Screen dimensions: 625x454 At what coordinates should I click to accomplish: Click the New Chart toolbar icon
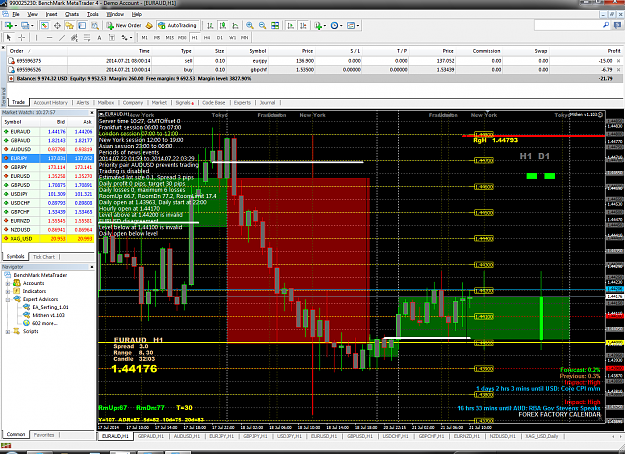pyautogui.click(x=9, y=26)
